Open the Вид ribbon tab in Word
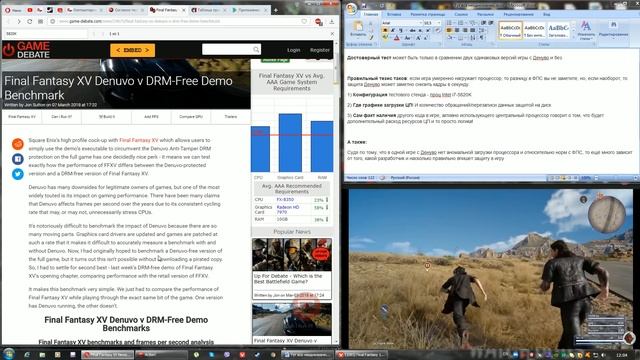 pyautogui.click(x=547, y=14)
